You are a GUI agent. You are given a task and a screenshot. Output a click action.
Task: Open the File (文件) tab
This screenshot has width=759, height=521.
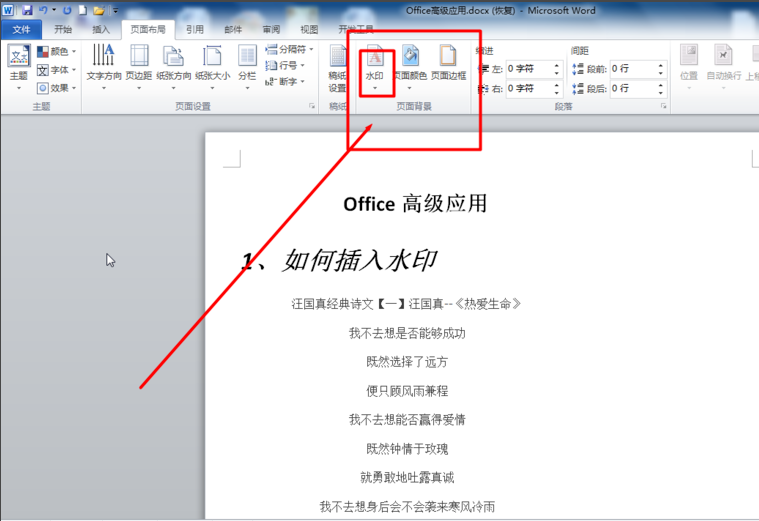coord(21,30)
